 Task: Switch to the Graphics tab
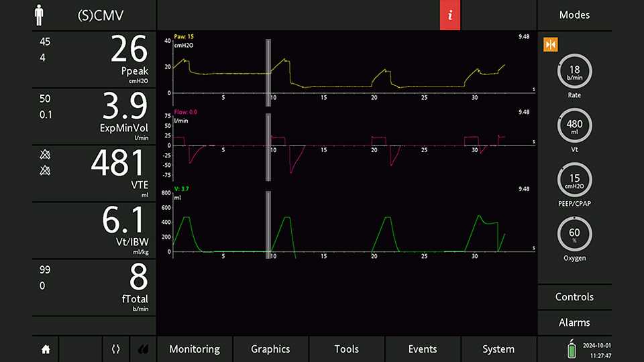point(270,349)
